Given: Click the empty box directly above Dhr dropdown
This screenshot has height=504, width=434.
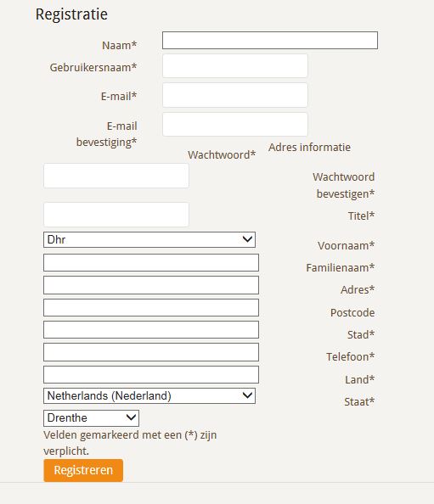Looking at the screenshot, I should pyautogui.click(x=116, y=215).
